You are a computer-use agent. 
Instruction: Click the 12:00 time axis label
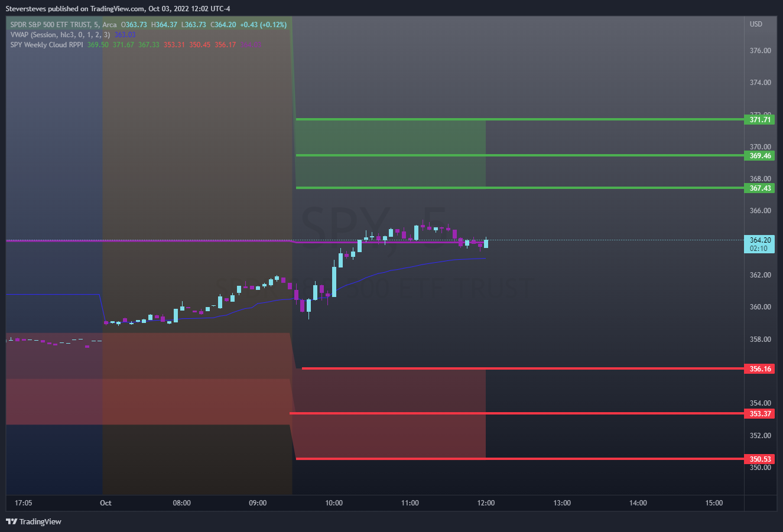coord(486,503)
